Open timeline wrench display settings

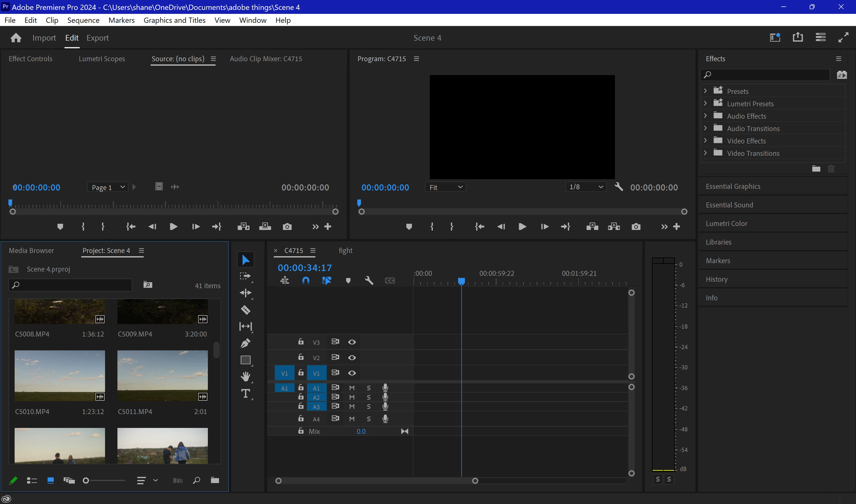(369, 280)
